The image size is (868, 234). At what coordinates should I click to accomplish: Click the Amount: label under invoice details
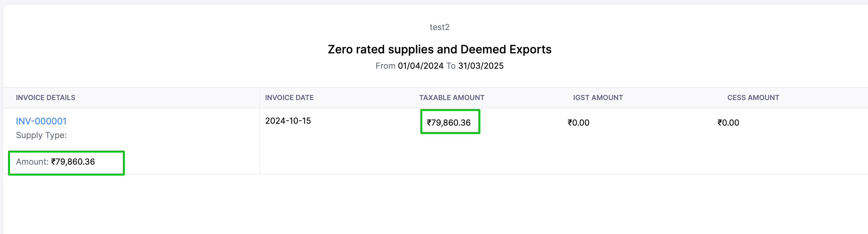pos(32,162)
